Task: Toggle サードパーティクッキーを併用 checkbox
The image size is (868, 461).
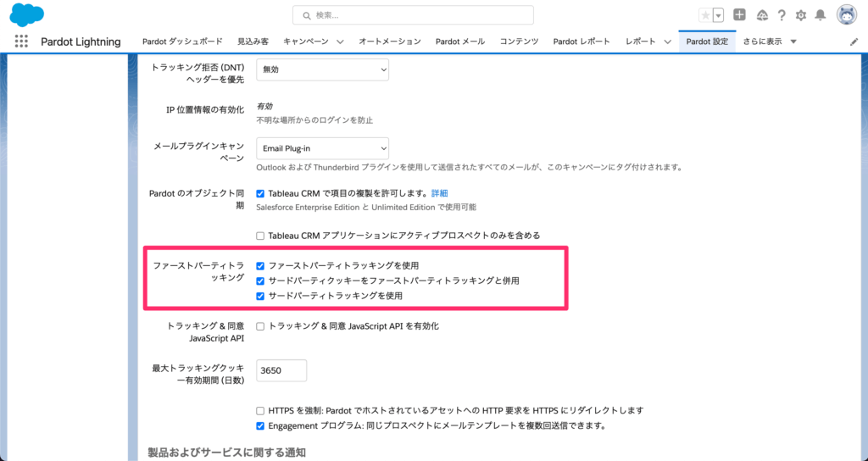Action: (260, 281)
